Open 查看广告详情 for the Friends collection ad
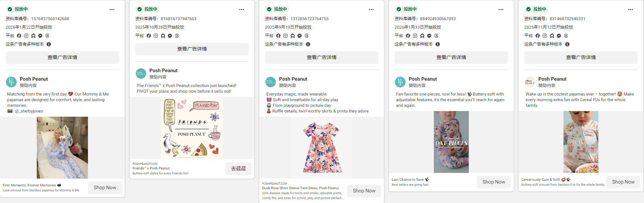Image resolution: width=644 pixels, height=203 pixels. point(192,49)
